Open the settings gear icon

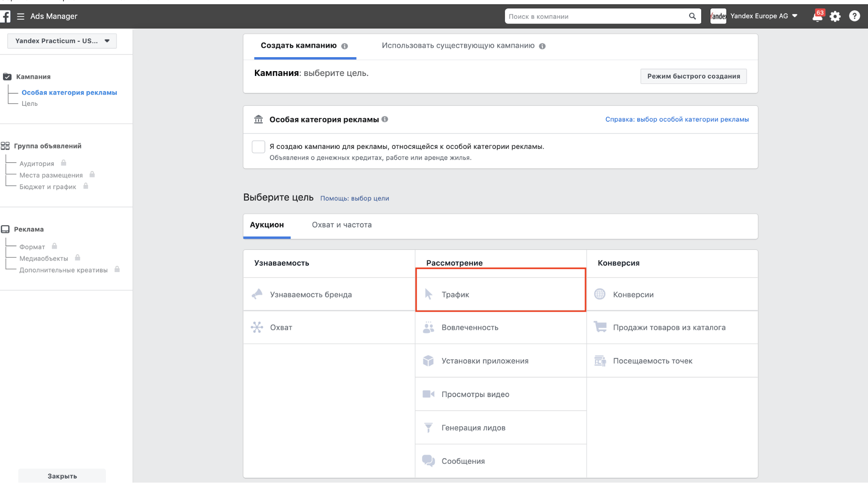click(835, 16)
